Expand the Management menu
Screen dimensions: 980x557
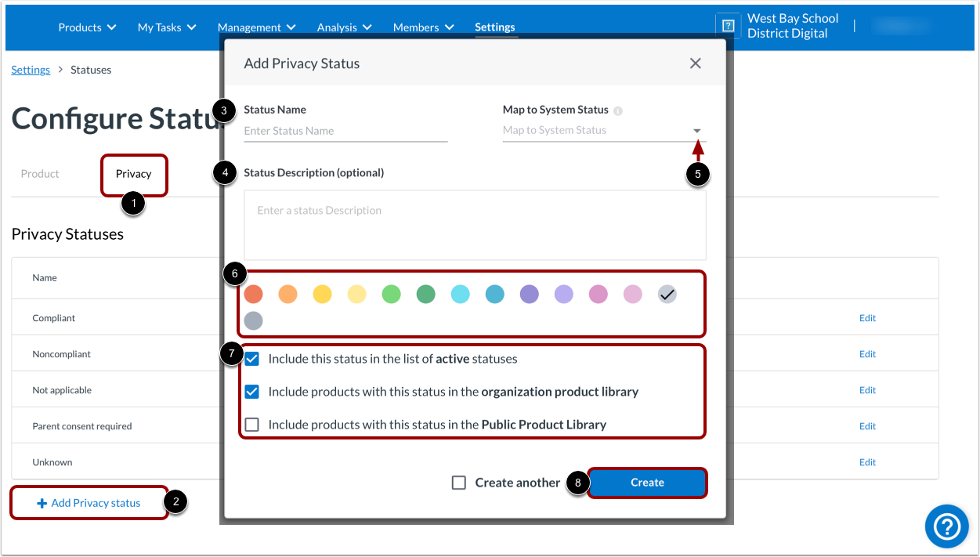coord(256,27)
